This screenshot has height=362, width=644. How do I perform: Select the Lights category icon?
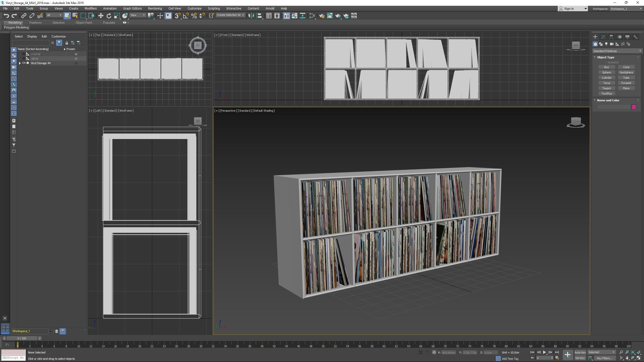pyautogui.click(x=606, y=44)
